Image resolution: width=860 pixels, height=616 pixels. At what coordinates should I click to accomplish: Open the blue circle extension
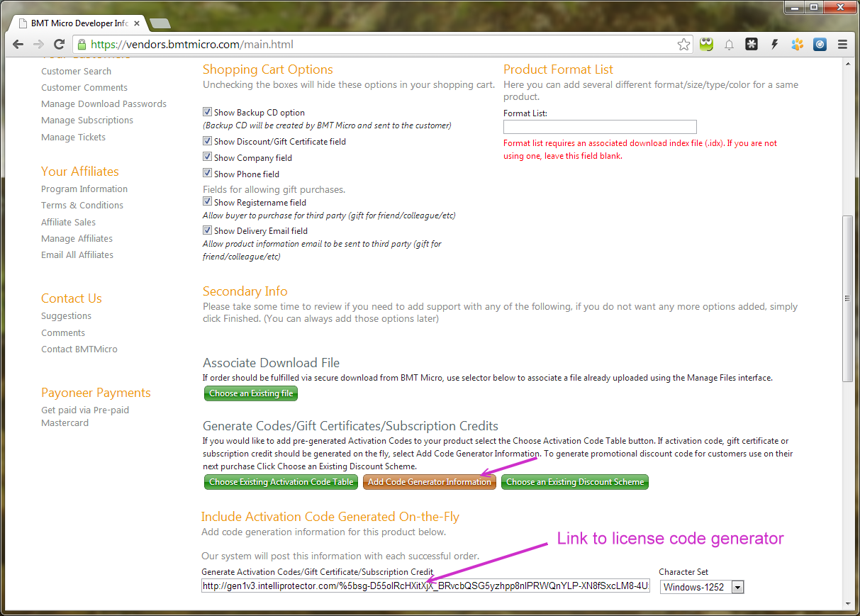tap(820, 45)
